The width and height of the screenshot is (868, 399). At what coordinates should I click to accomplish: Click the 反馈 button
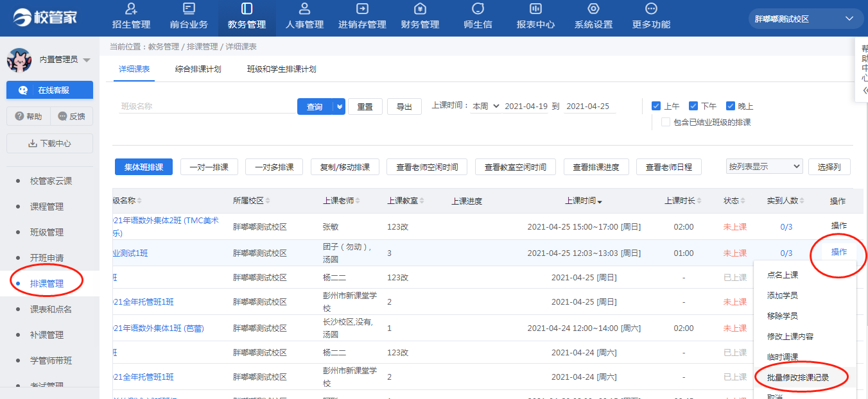click(71, 116)
